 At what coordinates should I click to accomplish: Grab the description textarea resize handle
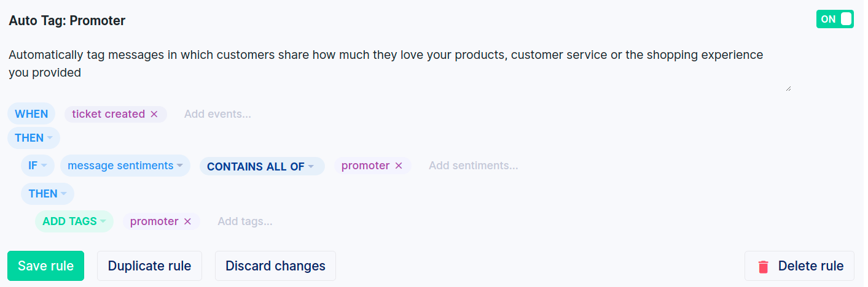coord(788,88)
